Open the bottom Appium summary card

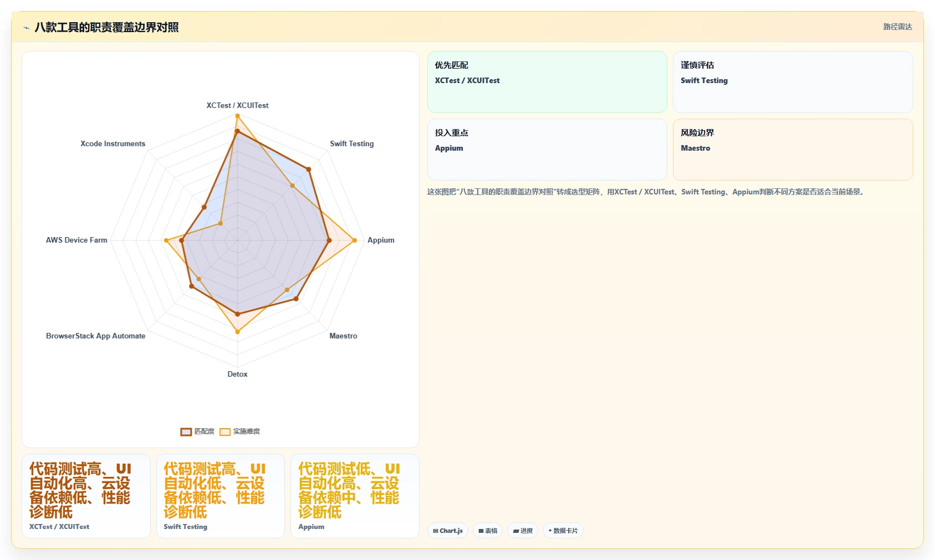point(355,496)
